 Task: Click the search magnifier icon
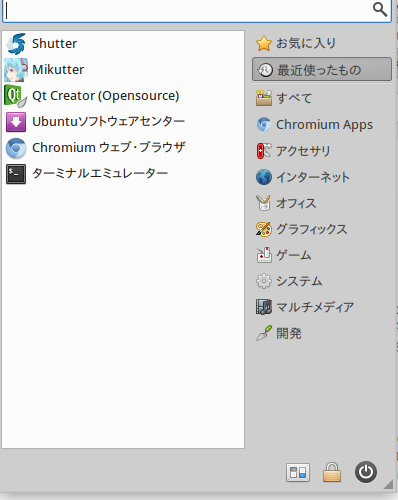coord(380,9)
